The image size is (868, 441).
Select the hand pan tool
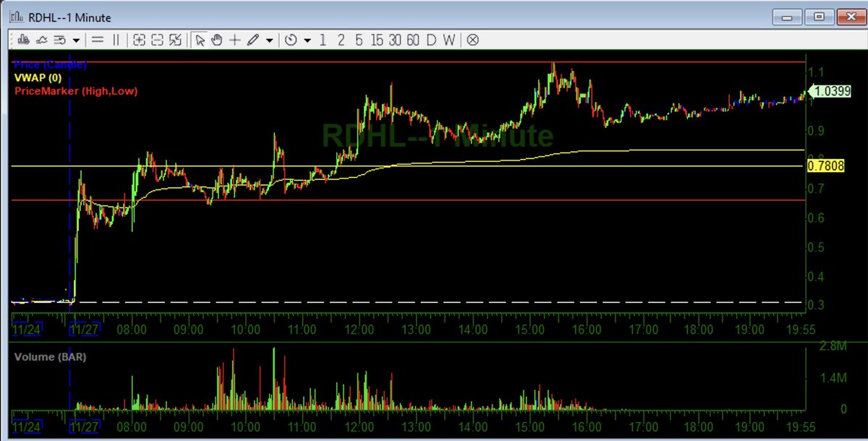(217, 40)
